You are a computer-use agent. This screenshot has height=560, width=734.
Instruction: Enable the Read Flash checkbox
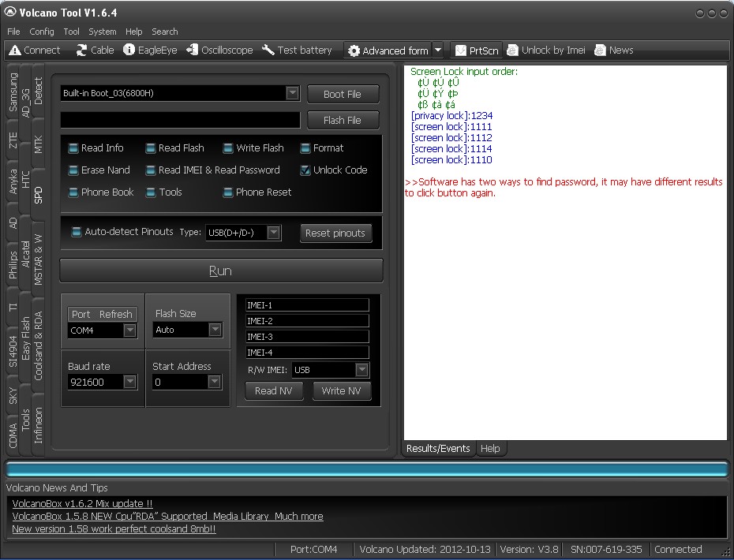tap(150, 148)
